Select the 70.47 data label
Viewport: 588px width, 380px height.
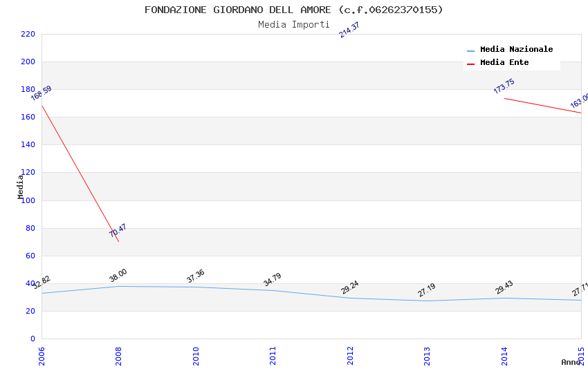coord(118,230)
